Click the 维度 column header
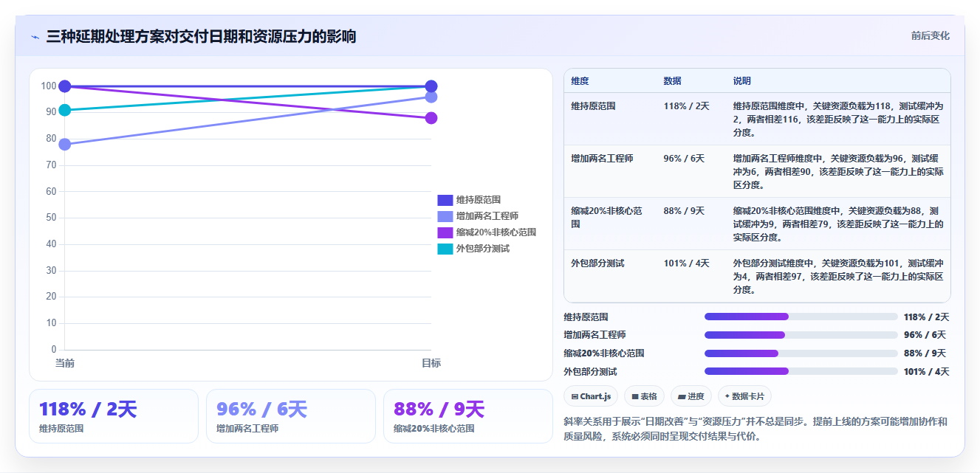 (580, 81)
